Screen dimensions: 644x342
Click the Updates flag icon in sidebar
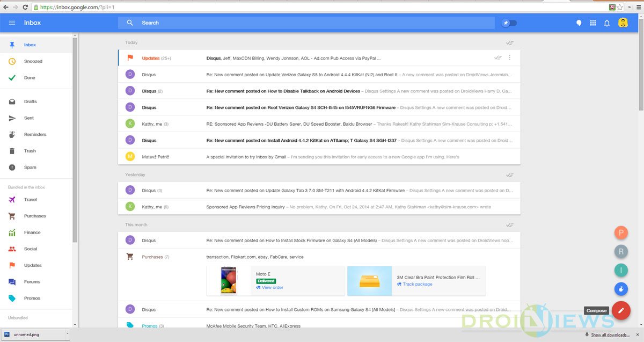click(x=12, y=265)
